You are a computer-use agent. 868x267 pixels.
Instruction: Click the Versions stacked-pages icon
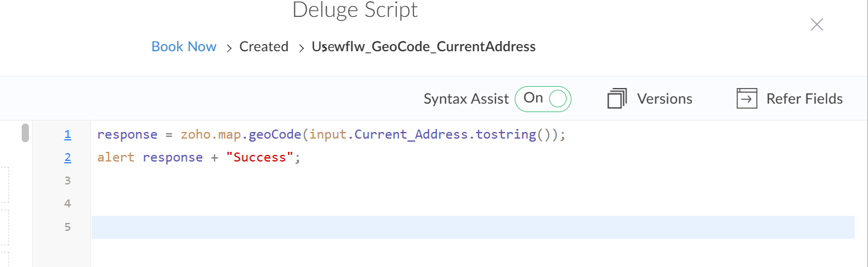coord(617,98)
